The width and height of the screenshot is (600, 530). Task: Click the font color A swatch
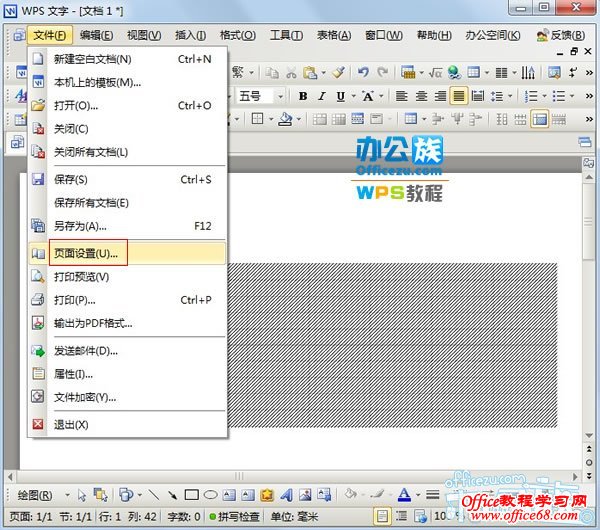tap(404, 494)
